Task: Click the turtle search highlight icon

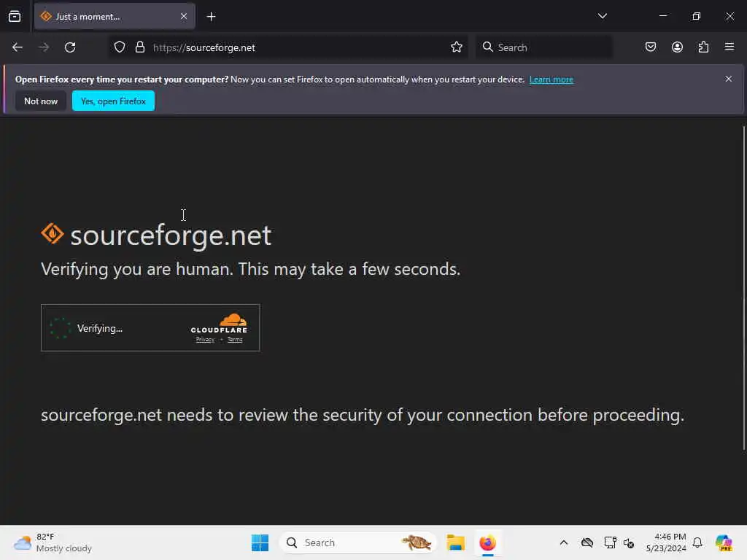Action: (x=417, y=542)
